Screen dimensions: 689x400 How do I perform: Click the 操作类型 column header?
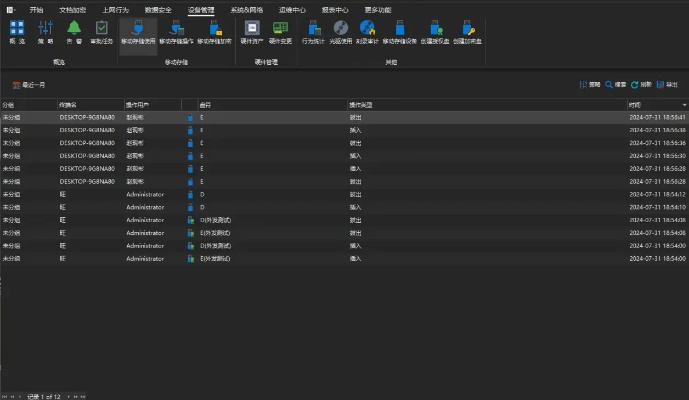[361, 105]
